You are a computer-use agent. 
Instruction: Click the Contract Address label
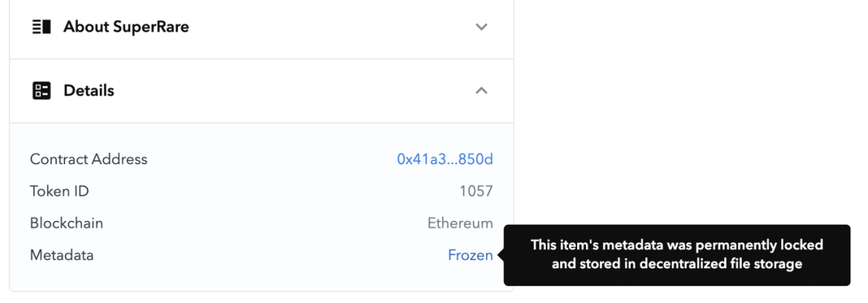point(88,159)
